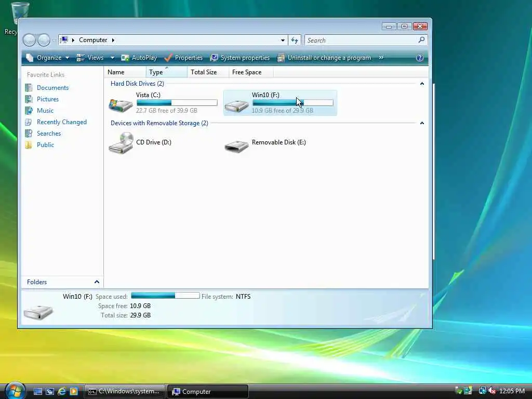Click AutoPlay in the toolbar
This screenshot has width=532, height=399.
pyautogui.click(x=139, y=58)
